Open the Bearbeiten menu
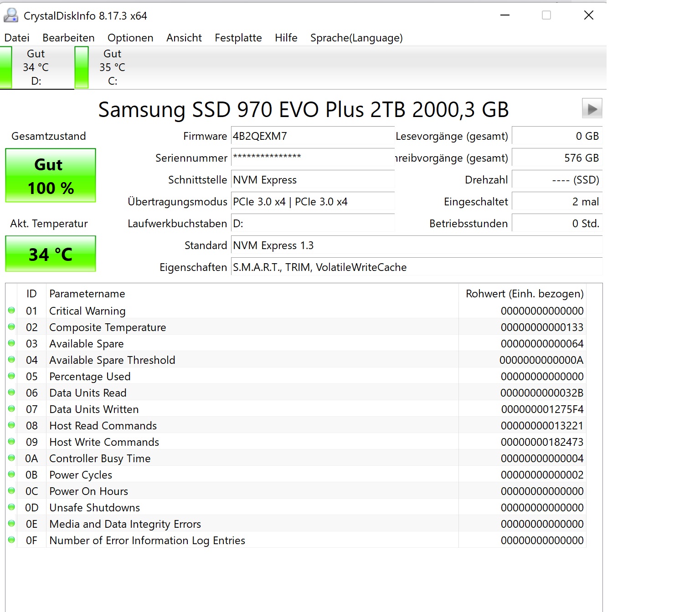The height and width of the screenshot is (612, 700). pyautogui.click(x=68, y=38)
